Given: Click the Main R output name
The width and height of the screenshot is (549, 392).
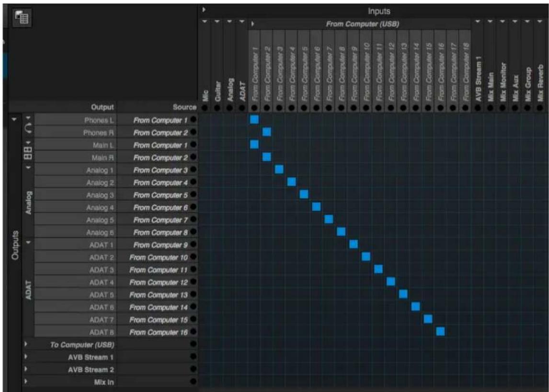Looking at the screenshot, I should coord(103,158).
